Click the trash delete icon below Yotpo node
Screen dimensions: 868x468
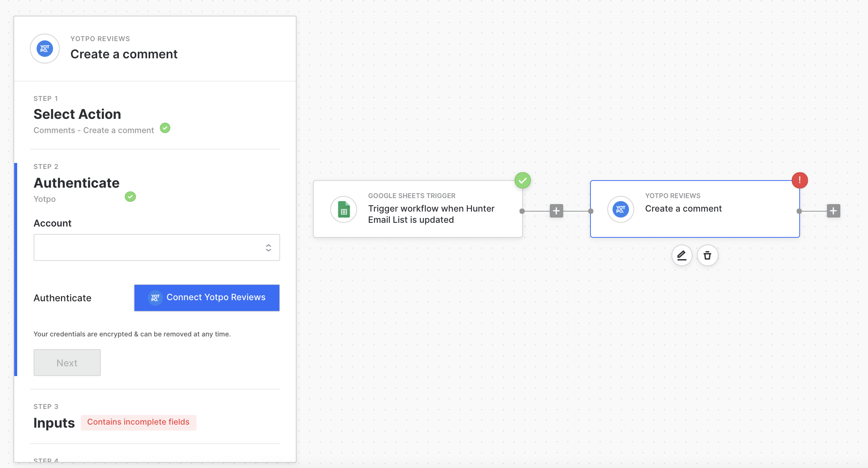[707, 255]
